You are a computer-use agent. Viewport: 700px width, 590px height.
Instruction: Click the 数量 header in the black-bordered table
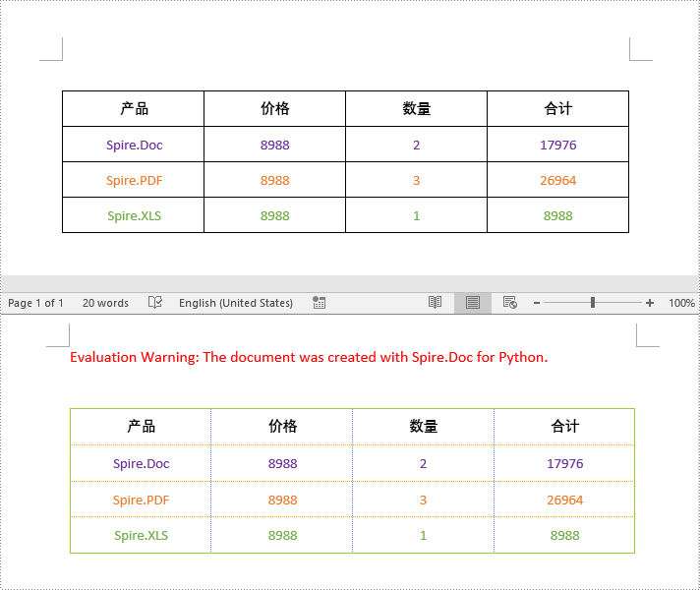(x=417, y=108)
